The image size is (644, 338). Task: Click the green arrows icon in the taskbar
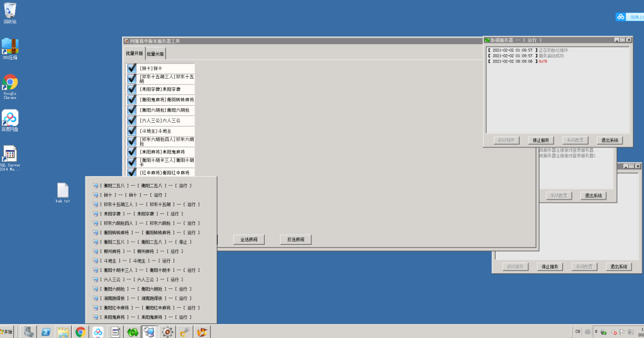[x=132, y=332]
